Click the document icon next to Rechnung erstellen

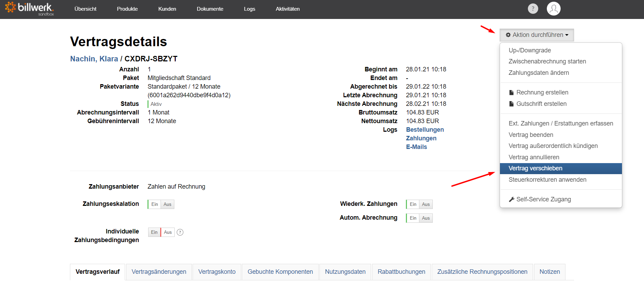pyautogui.click(x=511, y=92)
